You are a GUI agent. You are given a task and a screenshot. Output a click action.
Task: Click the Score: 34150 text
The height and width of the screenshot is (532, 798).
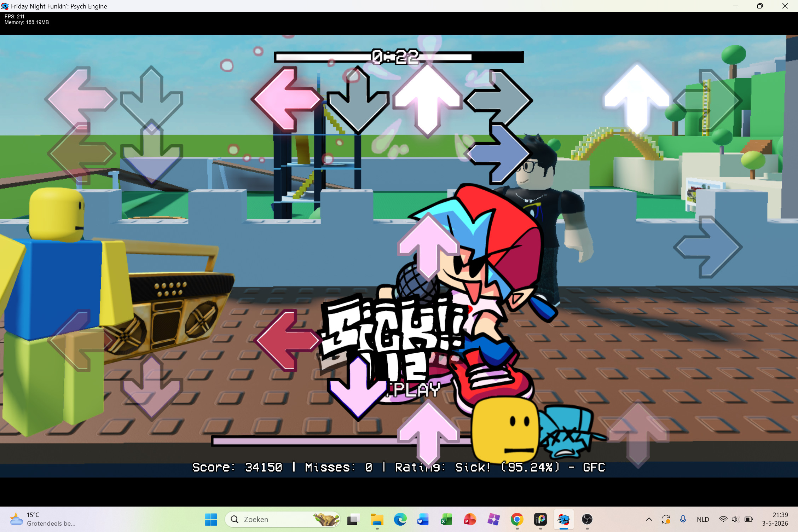click(237, 467)
